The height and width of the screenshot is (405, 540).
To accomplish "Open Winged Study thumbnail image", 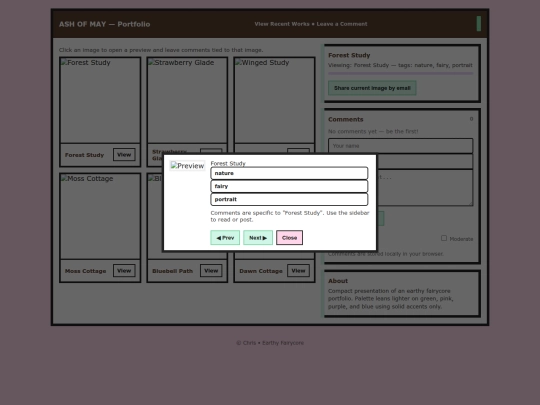I will pos(274,100).
